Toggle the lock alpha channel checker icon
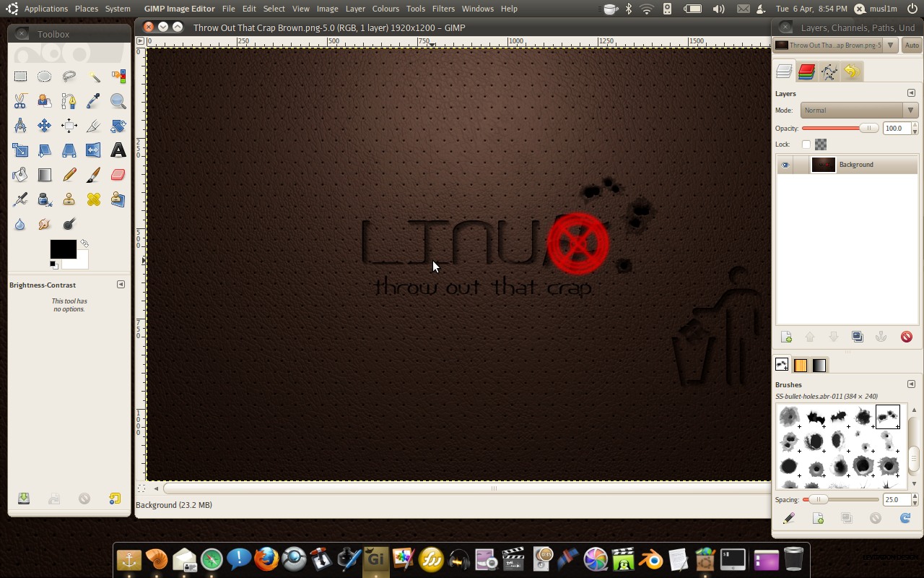924x578 pixels. pyautogui.click(x=821, y=144)
